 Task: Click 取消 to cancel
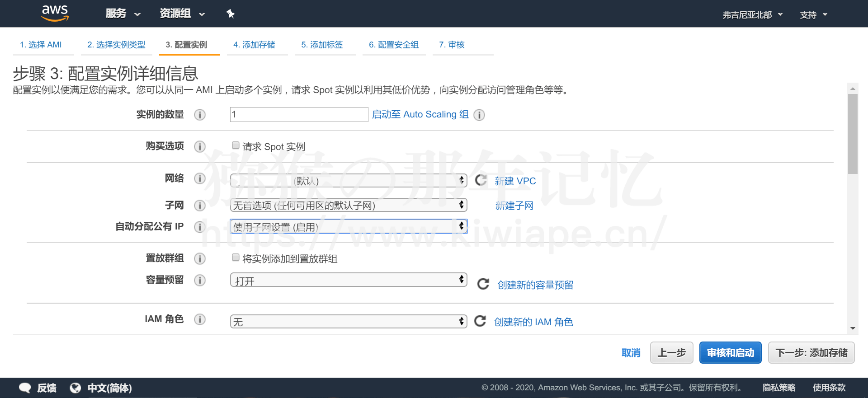[631, 353]
